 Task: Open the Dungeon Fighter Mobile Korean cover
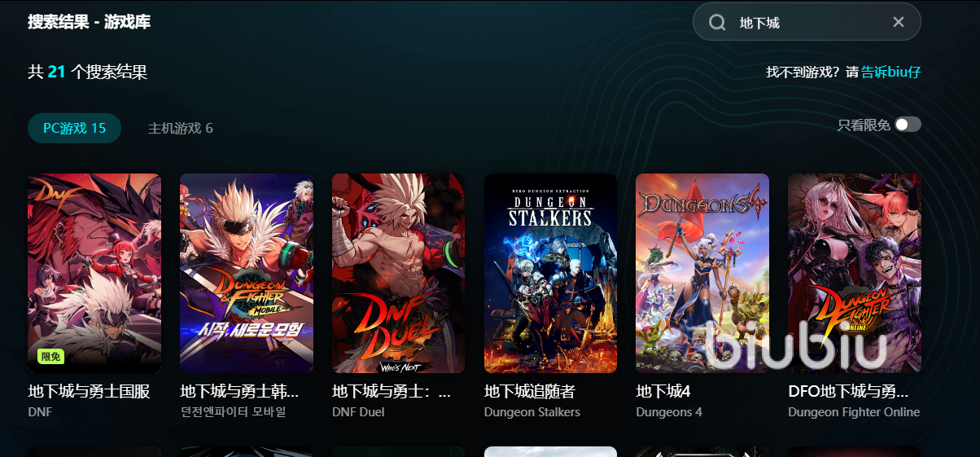(x=247, y=273)
